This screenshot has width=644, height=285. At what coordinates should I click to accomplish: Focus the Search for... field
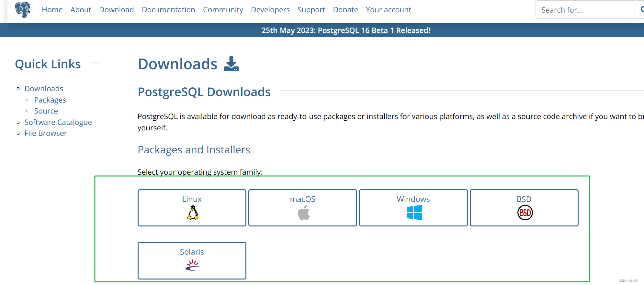coord(585,10)
